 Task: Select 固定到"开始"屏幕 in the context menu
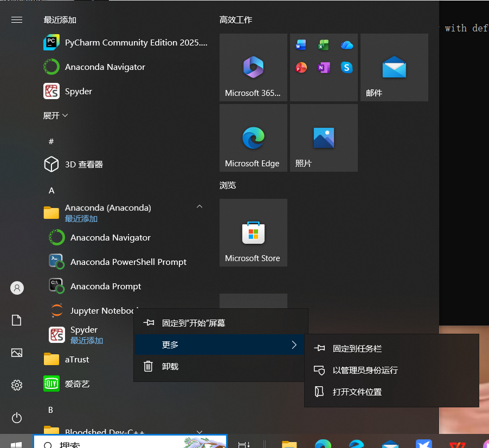[x=221, y=323]
